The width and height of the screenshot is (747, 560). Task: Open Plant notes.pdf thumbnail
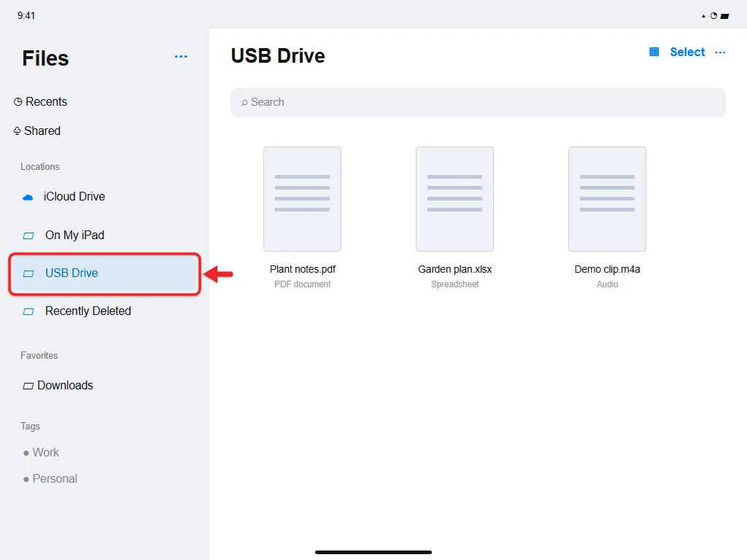coord(303,199)
